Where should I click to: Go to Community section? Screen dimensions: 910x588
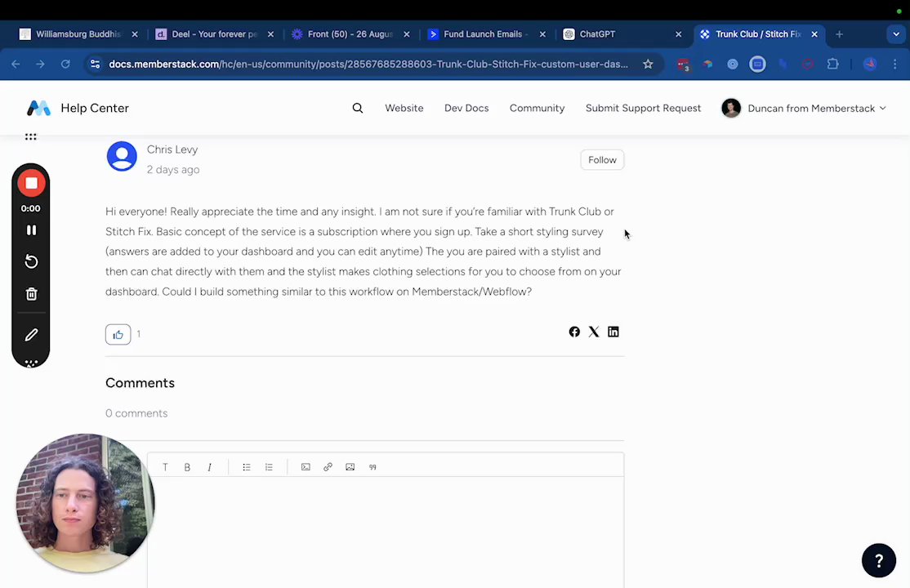point(537,108)
